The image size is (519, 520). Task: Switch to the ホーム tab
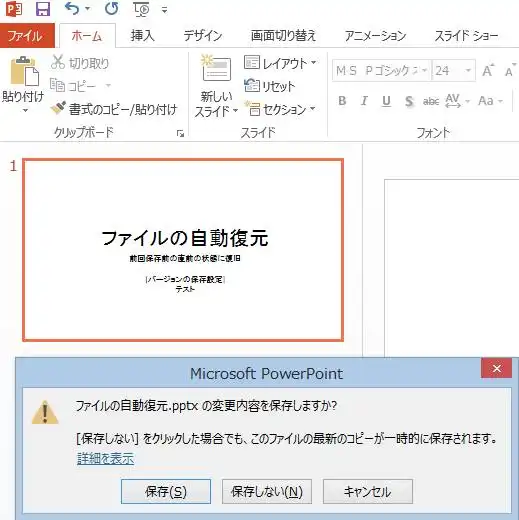pyautogui.click(x=87, y=35)
